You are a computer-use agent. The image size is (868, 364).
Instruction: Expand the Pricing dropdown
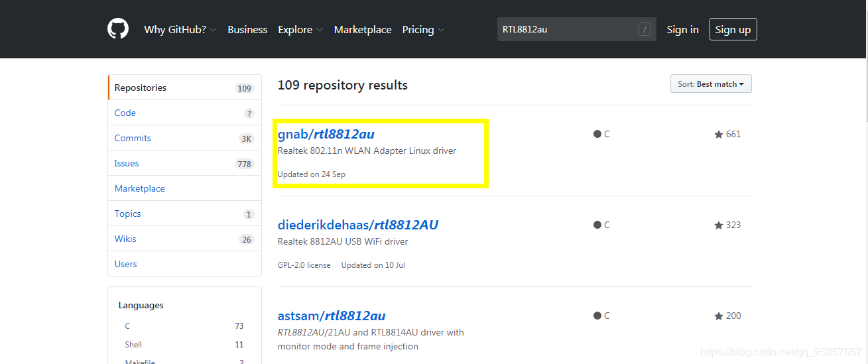click(x=423, y=30)
